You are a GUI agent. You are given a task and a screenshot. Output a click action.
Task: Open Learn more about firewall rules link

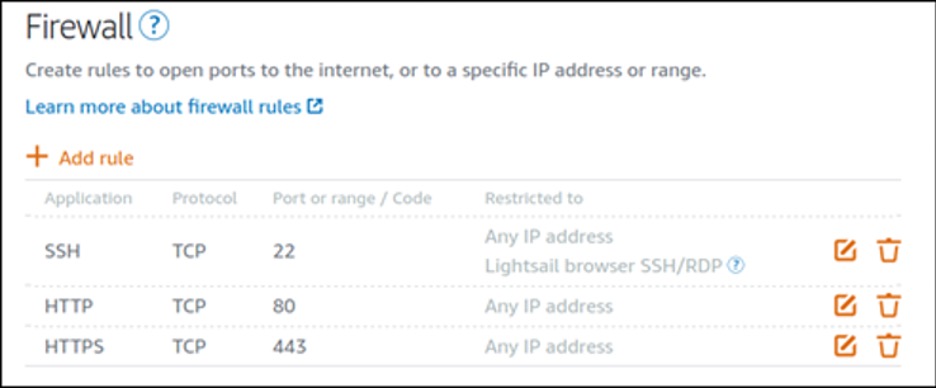pyautogui.click(x=163, y=107)
